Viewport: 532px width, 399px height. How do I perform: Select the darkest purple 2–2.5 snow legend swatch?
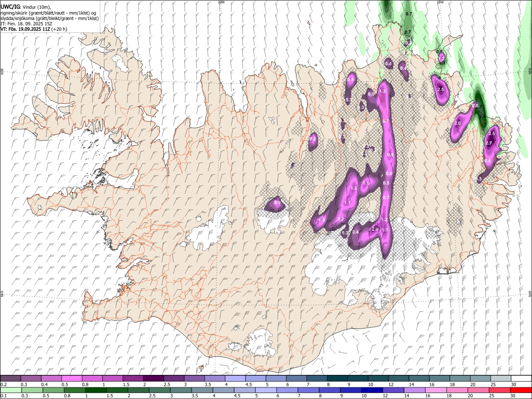[x=153, y=378]
